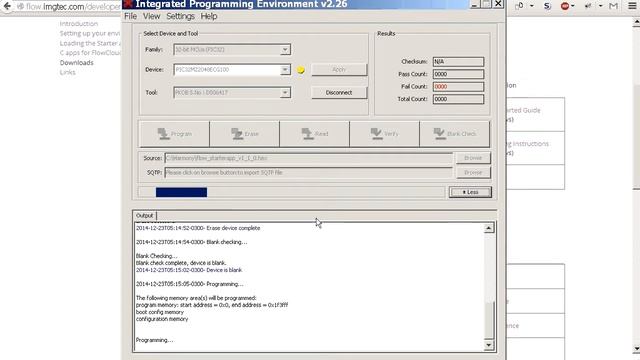This screenshot has height=360, width=640.
Task: Click the browser address bar URL
Action: tap(73, 7)
